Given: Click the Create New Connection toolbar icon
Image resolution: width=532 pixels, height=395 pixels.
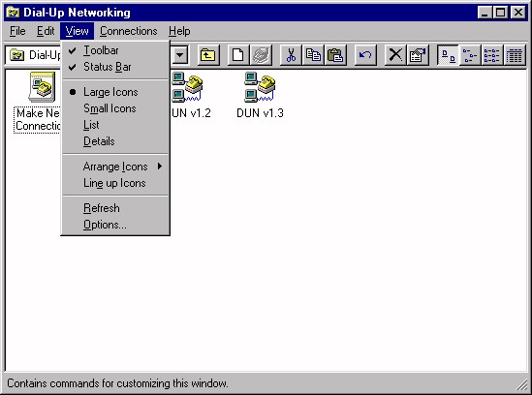Looking at the screenshot, I should point(237,54).
